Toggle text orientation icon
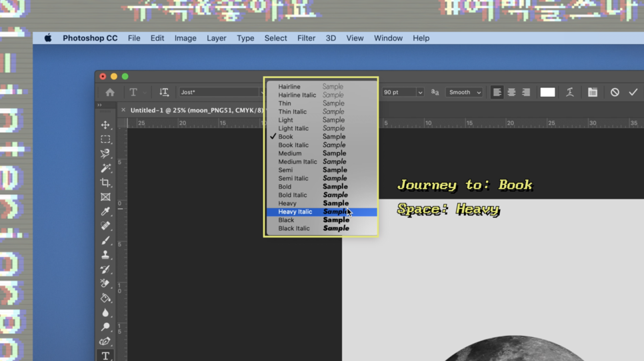The height and width of the screenshot is (361, 644). 164,92
